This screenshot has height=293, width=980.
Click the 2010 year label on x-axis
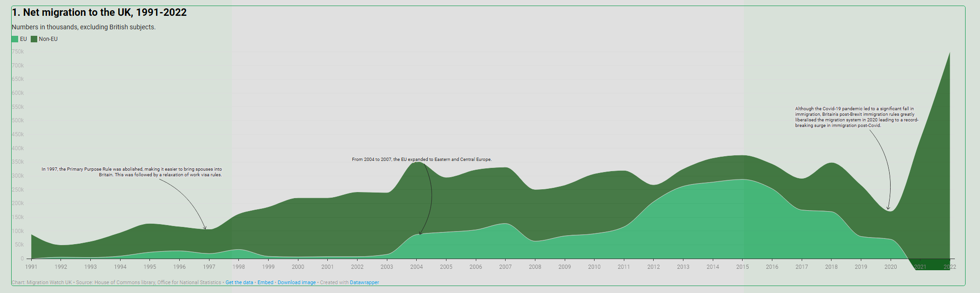tap(594, 267)
